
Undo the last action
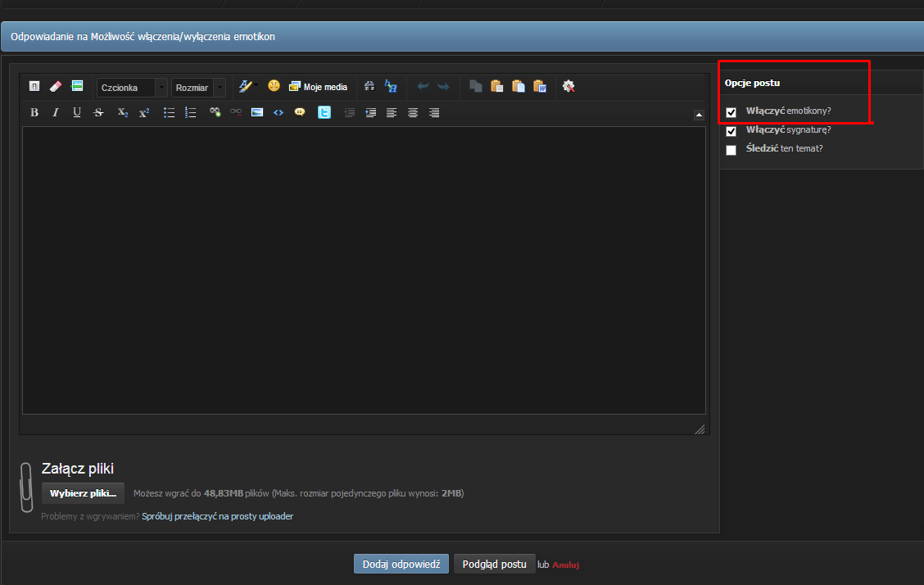(423, 87)
